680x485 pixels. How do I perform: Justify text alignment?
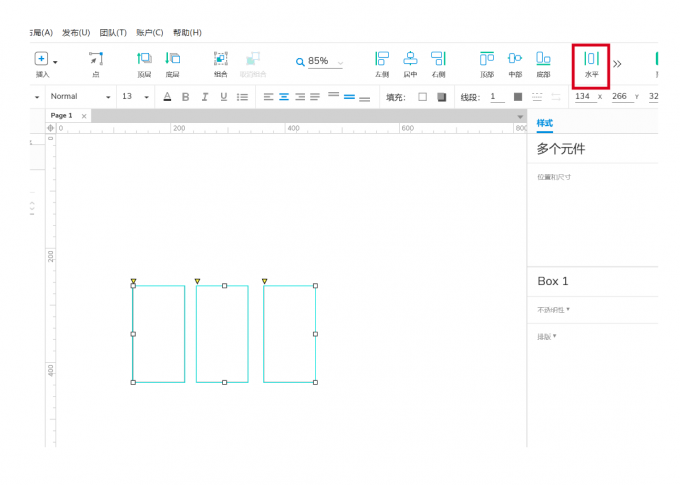315,97
